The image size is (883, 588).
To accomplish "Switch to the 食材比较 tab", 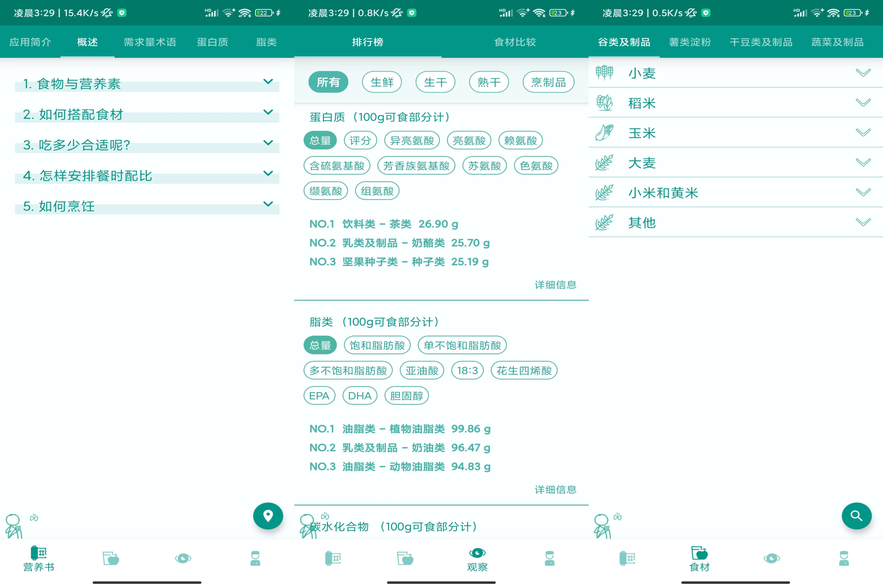I will (515, 42).
